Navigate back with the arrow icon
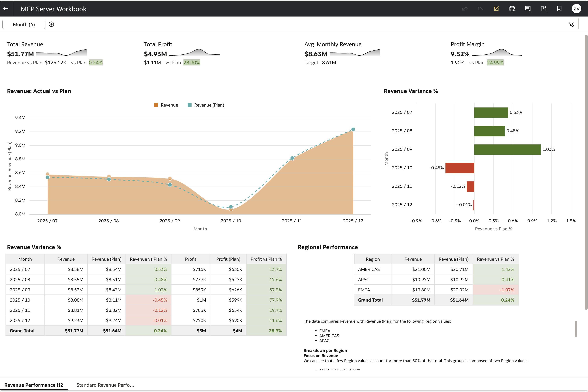Image resolution: width=588 pixels, height=392 pixels. pyautogui.click(x=6, y=8)
